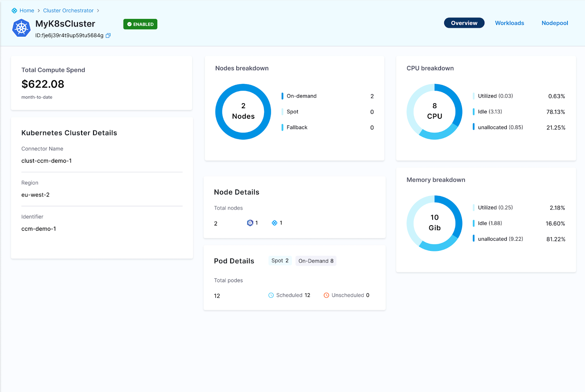The height and width of the screenshot is (392, 585).
Task: Click the month-to-date label
Action: [37, 97]
